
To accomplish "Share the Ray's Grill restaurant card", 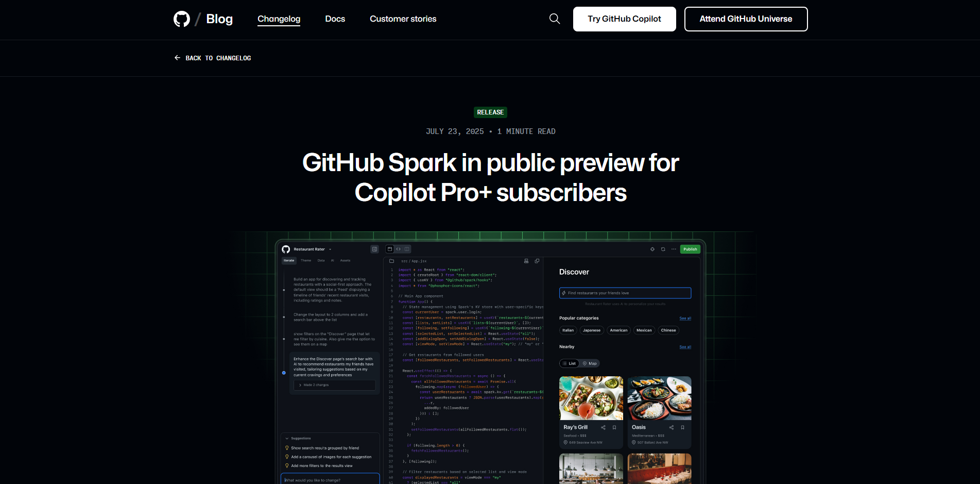I will 603,428.
